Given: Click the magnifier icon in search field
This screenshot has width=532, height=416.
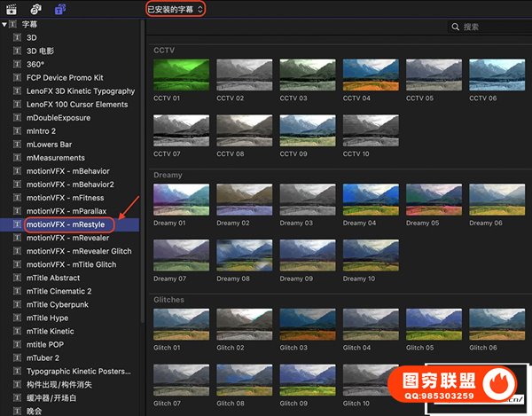Looking at the screenshot, I should click(x=456, y=28).
